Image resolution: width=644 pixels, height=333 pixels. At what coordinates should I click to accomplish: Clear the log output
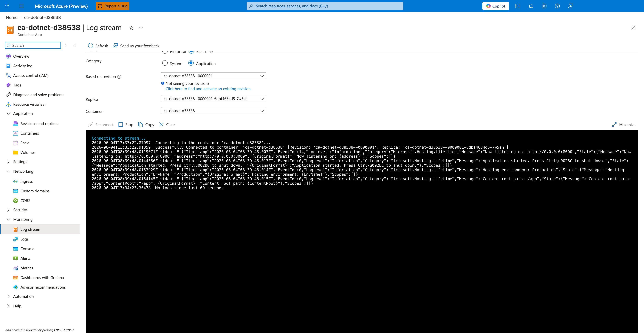click(x=167, y=125)
